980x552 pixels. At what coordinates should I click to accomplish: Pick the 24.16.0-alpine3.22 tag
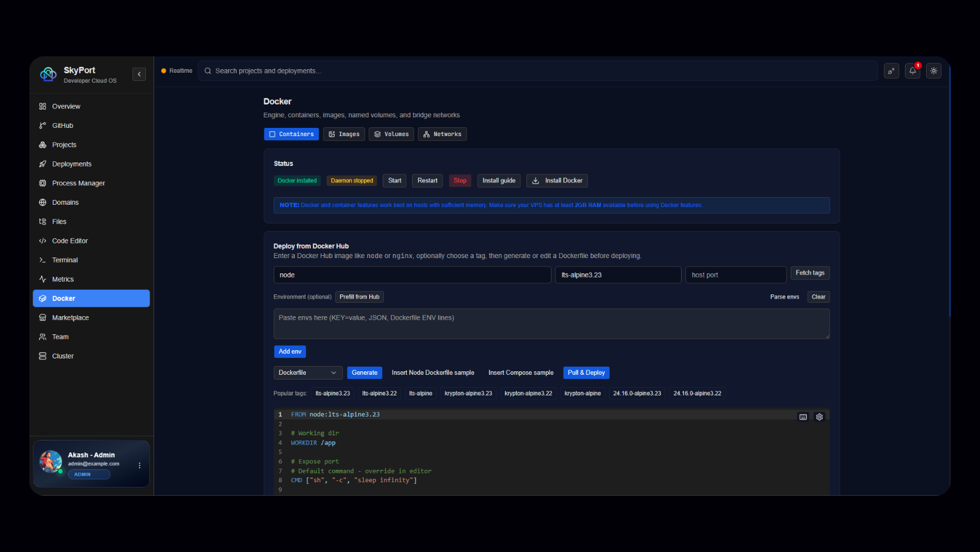click(697, 394)
